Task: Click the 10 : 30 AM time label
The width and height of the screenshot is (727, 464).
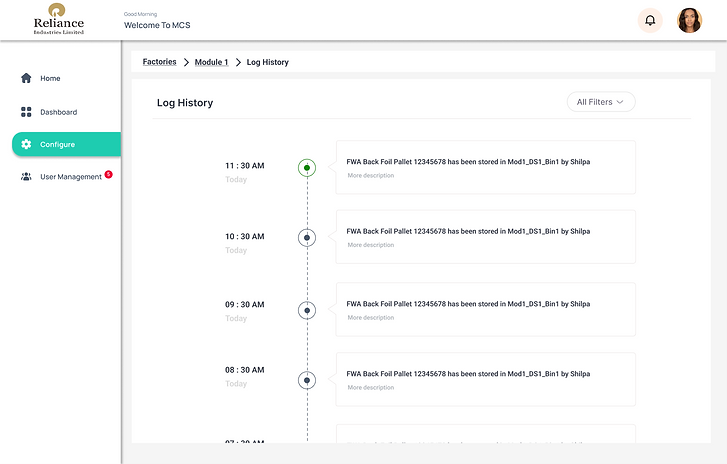Action: (x=245, y=236)
